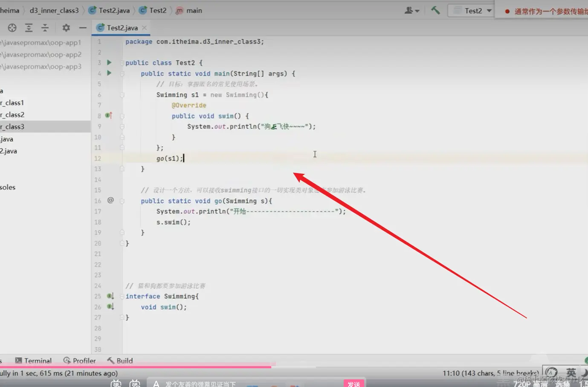Image resolution: width=588 pixels, height=387 pixels.
Task: Click the run gutter arrow beside class Test2
Action: [x=109, y=62]
